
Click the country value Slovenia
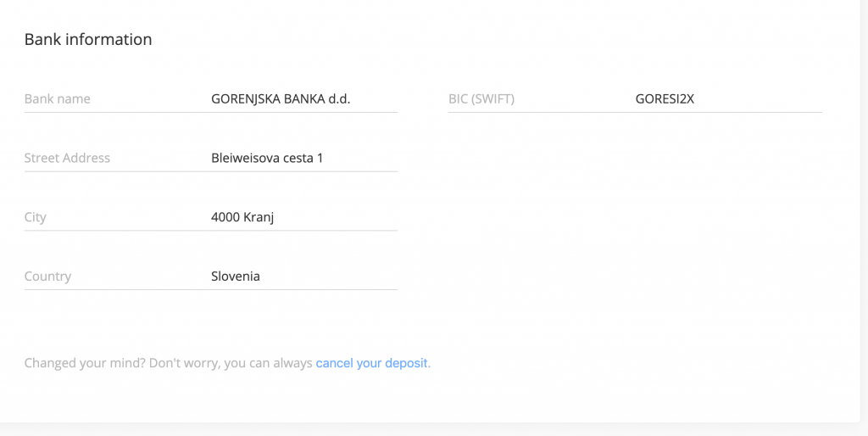pos(236,276)
